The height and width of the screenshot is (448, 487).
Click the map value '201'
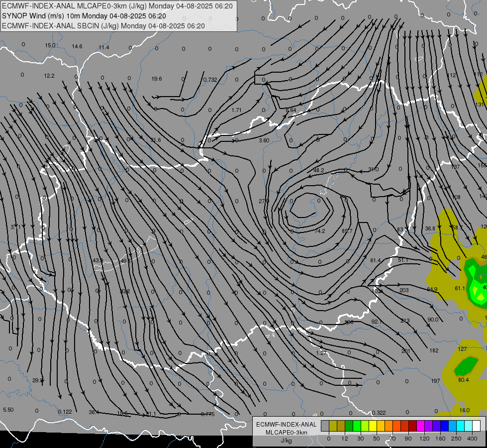pos(406,351)
